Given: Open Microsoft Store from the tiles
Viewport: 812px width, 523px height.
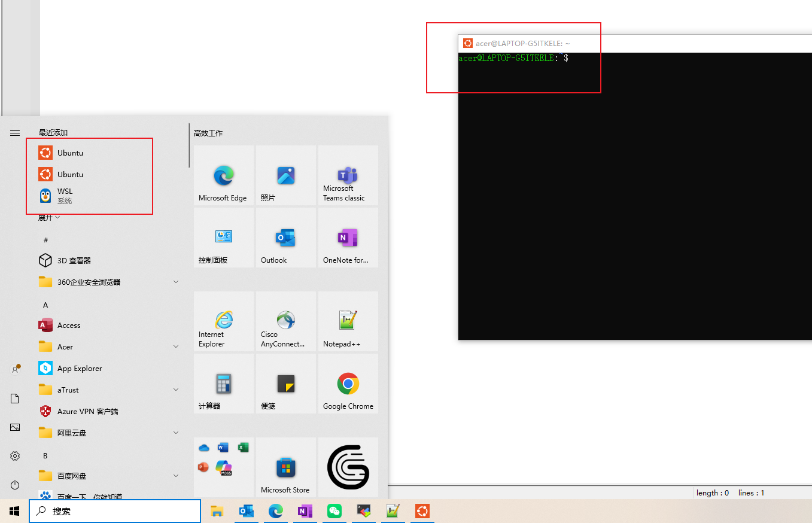Looking at the screenshot, I should coord(285,467).
